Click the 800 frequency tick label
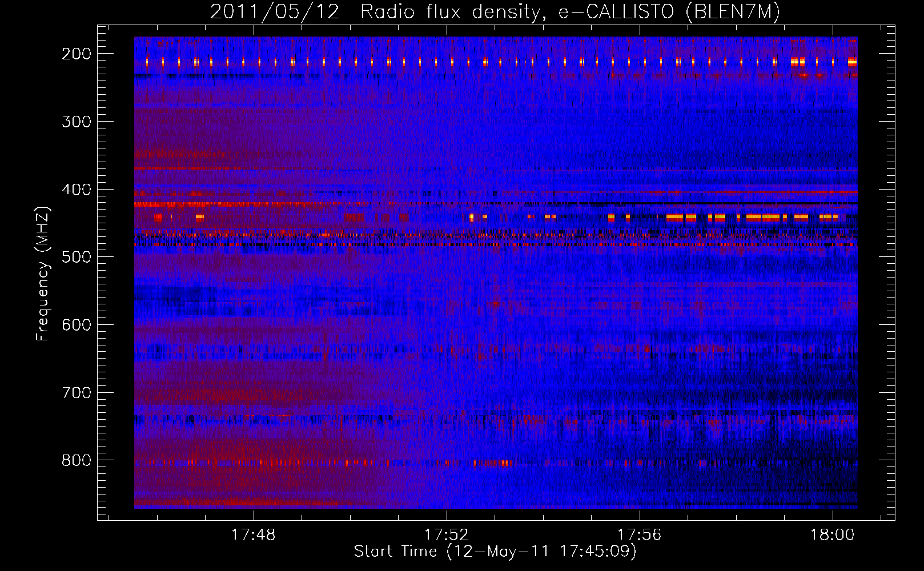924x571 pixels. (77, 461)
